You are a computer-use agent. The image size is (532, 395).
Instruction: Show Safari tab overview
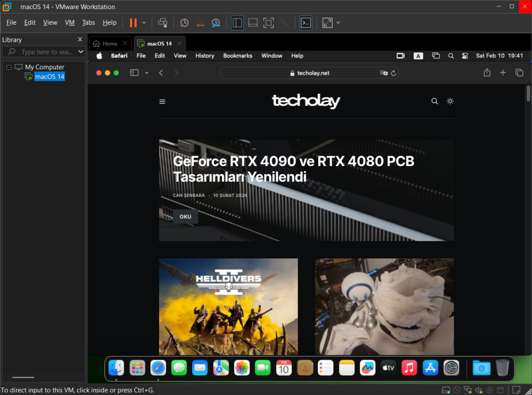(519, 72)
